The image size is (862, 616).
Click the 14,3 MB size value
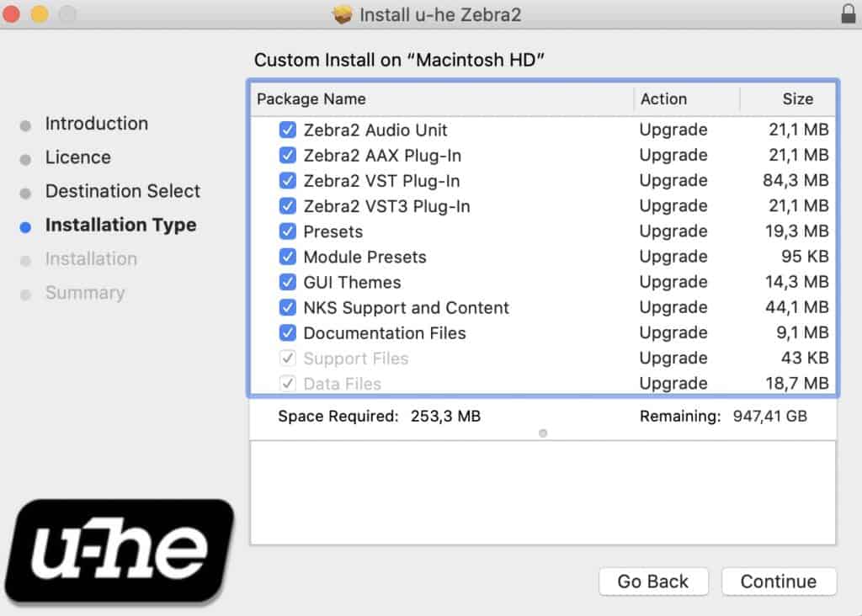click(797, 281)
